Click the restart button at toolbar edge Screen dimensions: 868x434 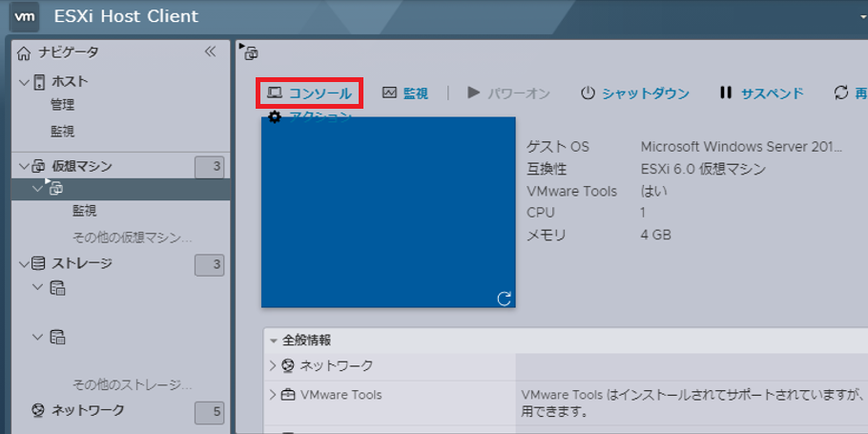[850, 93]
